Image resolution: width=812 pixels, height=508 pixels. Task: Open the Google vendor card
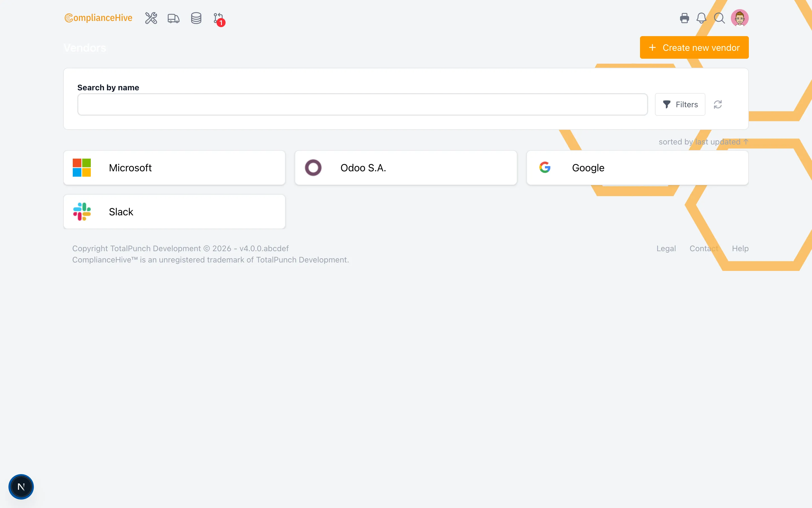click(x=637, y=168)
